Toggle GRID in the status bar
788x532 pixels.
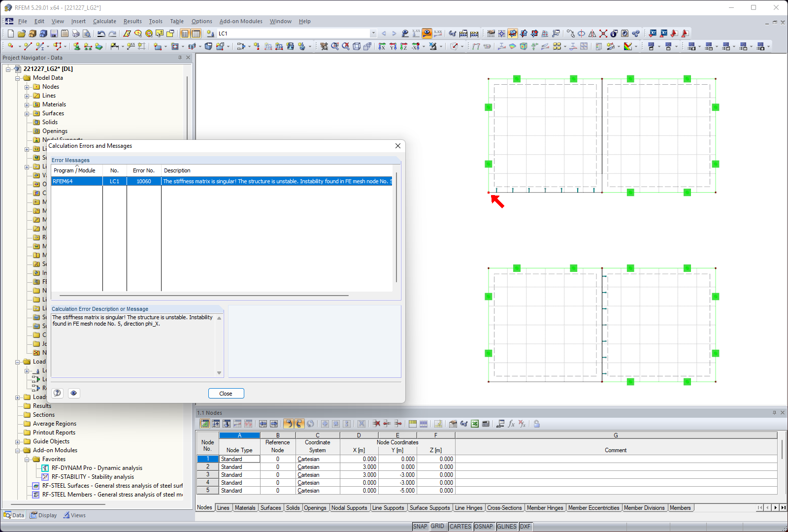pyautogui.click(x=437, y=527)
